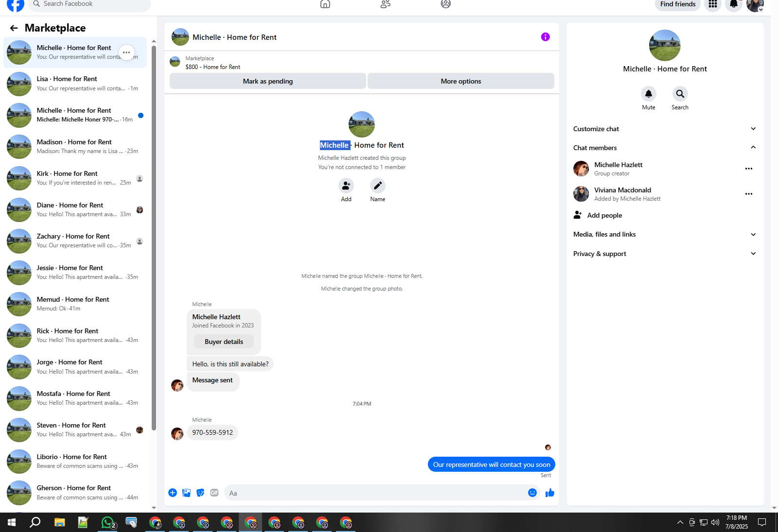Open account profile picture menu
The width and height of the screenshot is (778, 532).
click(x=755, y=4)
